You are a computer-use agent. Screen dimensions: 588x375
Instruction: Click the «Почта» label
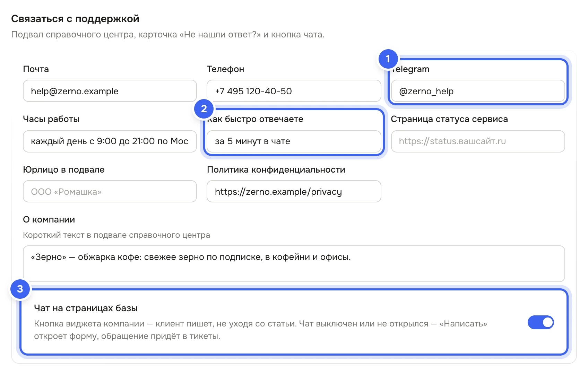pyautogui.click(x=36, y=69)
